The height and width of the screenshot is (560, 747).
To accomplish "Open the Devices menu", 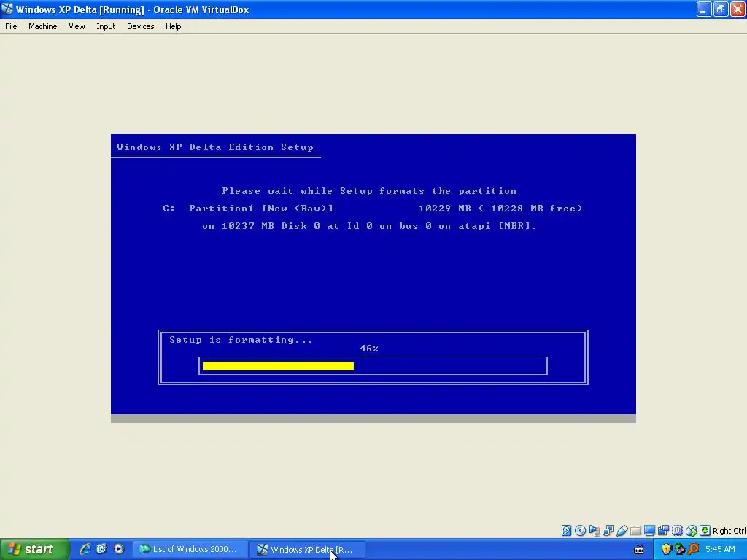I will 140,26.
